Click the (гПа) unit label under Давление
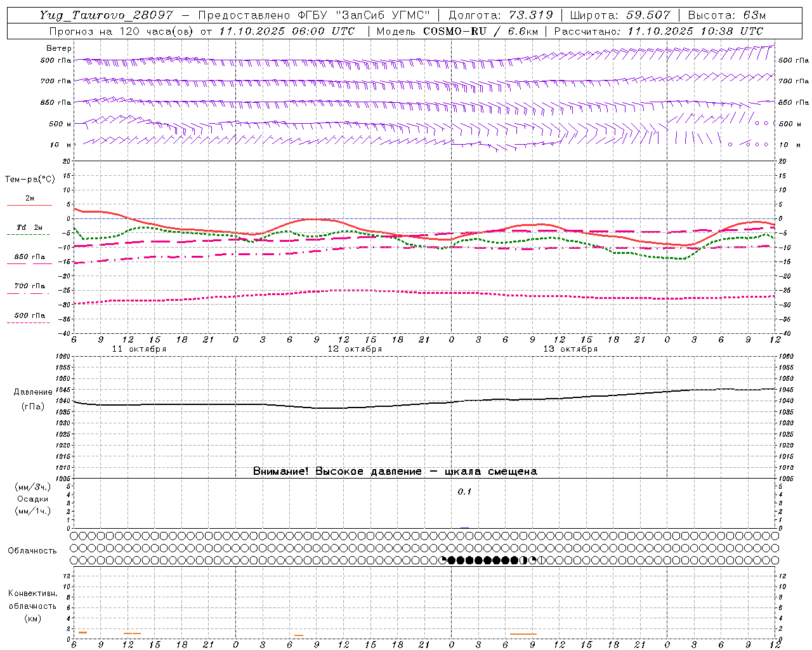Viewport: 812px width, 650px height. [33, 406]
